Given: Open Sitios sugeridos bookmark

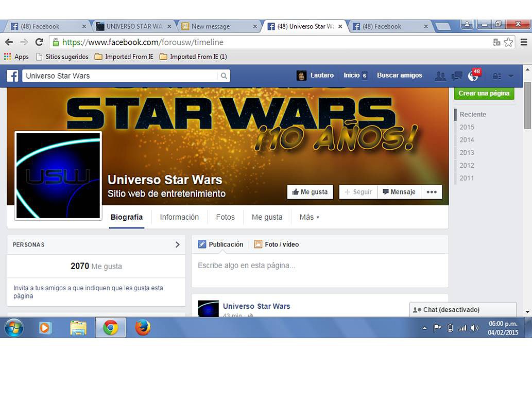Looking at the screenshot, I should [x=62, y=57].
